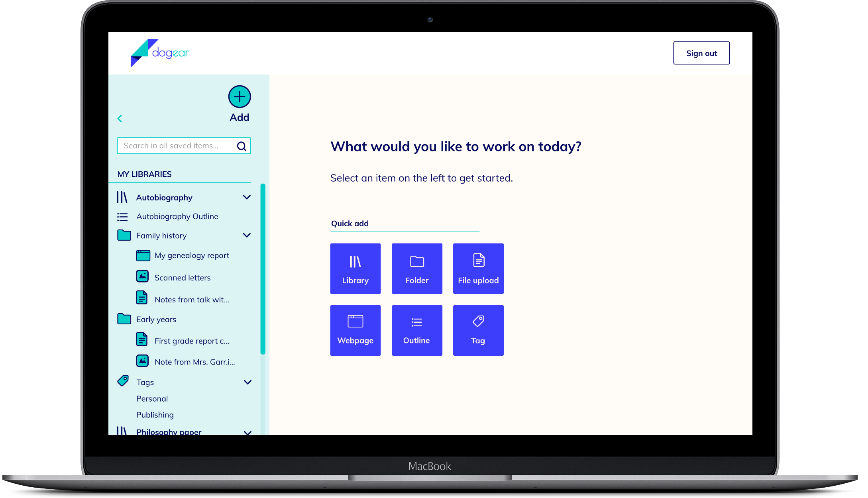Click the back navigation arrow
This screenshot has width=868, height=498.
(x=120, y=119)
